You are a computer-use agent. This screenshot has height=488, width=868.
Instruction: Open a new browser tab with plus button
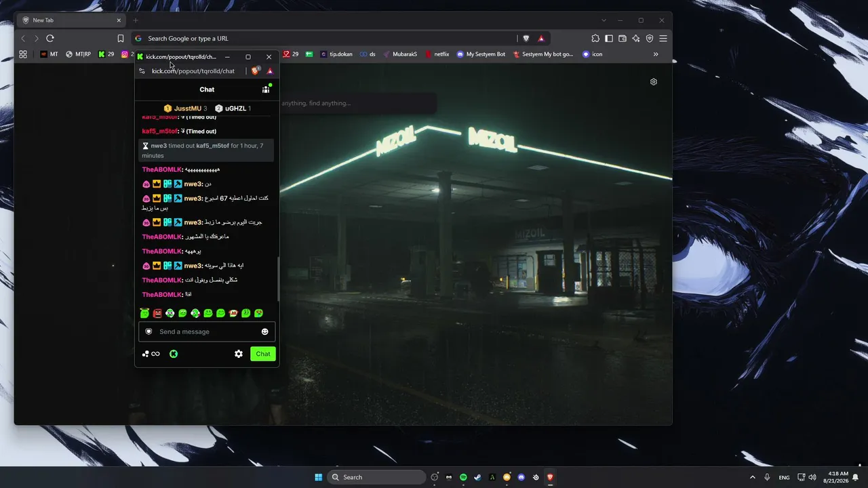(136, 20)
